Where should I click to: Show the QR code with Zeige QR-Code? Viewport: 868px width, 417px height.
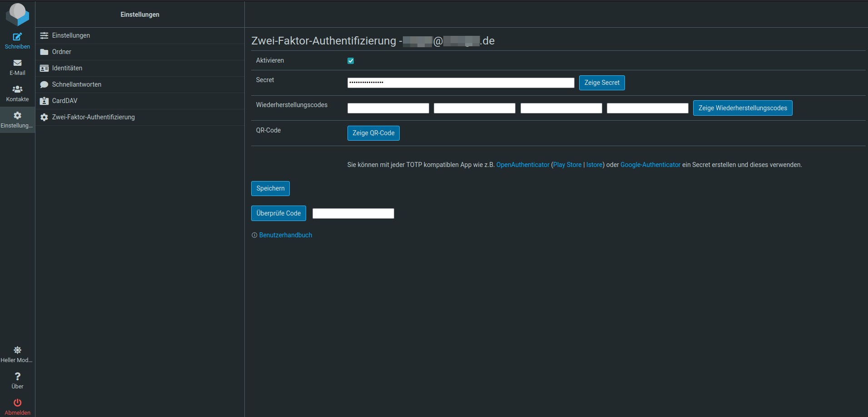pos(373,133)
